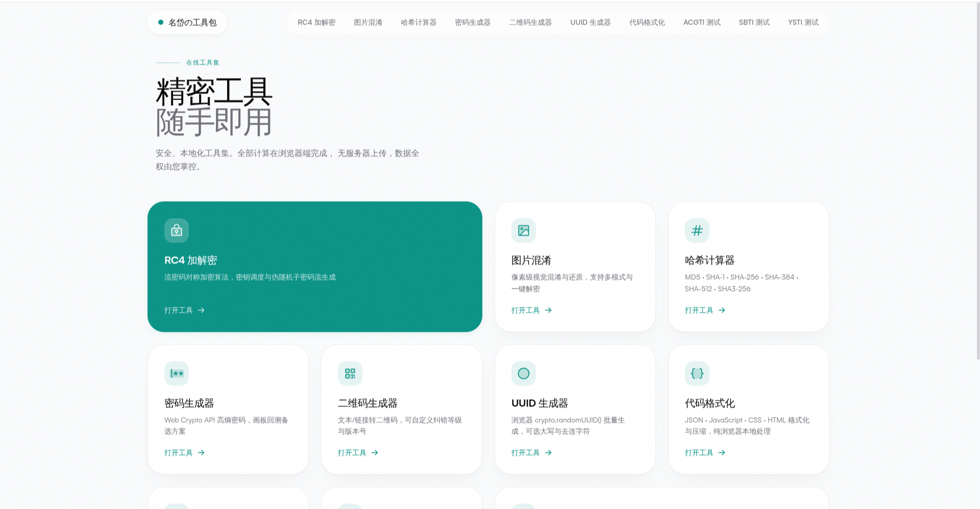Click the arrow beside 哈希计算器 打开工具
Viewport: 980px width, 509px height.
[722, 310]
